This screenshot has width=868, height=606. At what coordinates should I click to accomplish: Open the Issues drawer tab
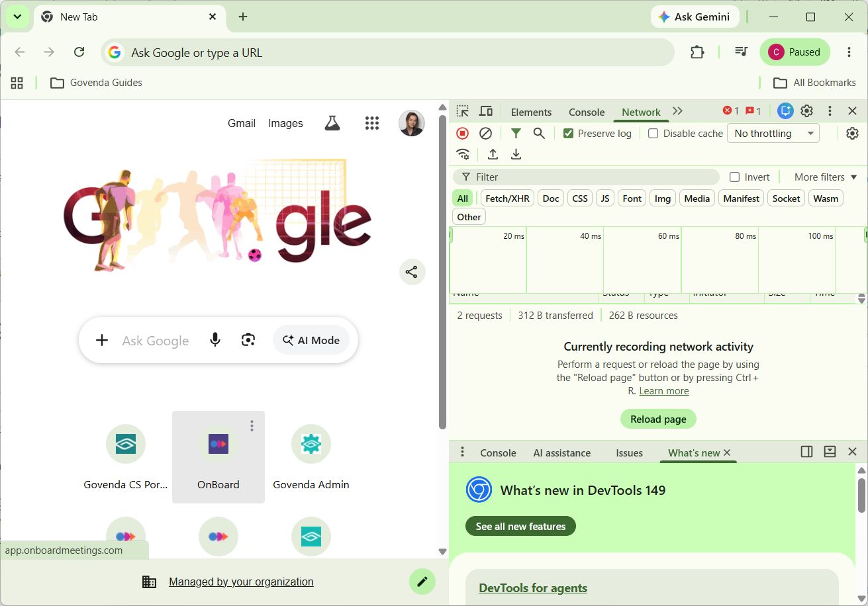629,453
